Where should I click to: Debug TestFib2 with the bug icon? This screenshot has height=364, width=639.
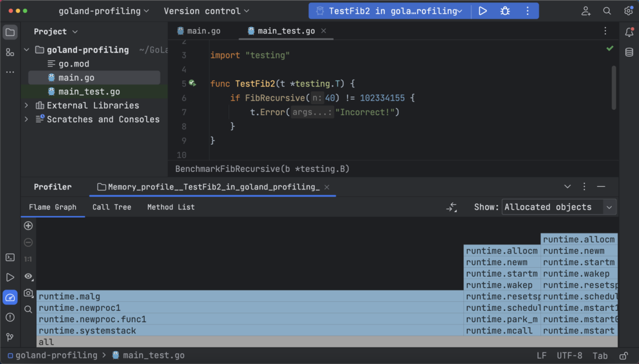pos(505,11)
